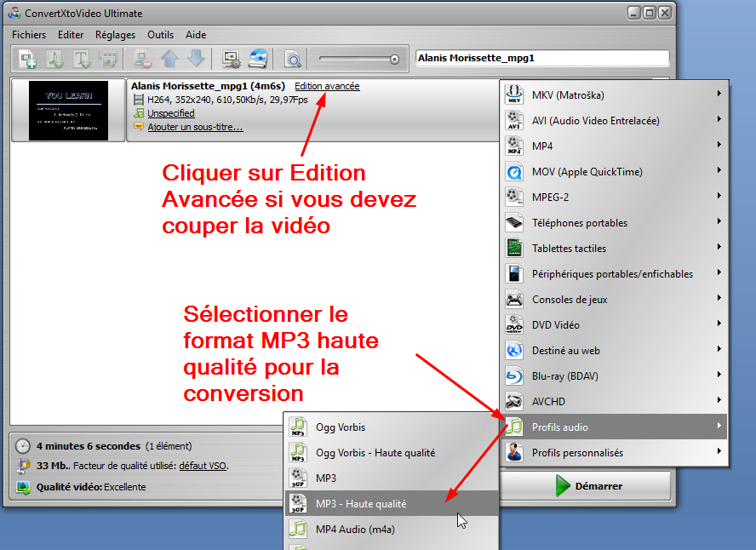Expand Consoles de jeux submenu arrow

click(x=719, y=298)
